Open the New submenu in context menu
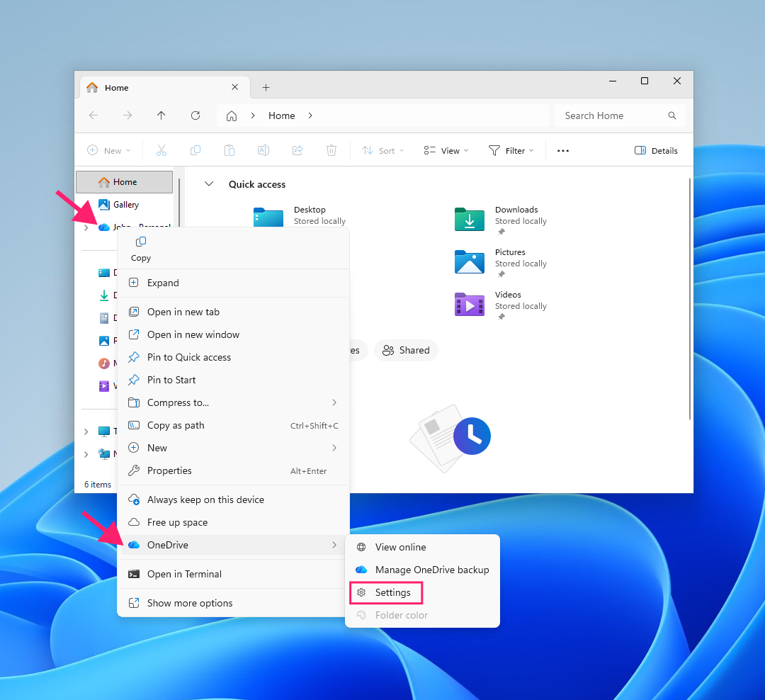The width and height of the screenshot is (765, 700). (x=233, y=448)
